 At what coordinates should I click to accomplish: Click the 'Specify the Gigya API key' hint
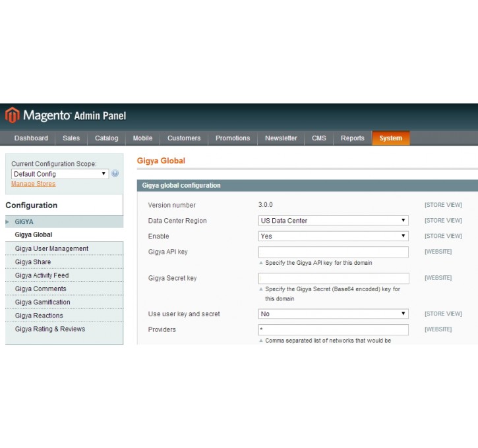[318, 263]
